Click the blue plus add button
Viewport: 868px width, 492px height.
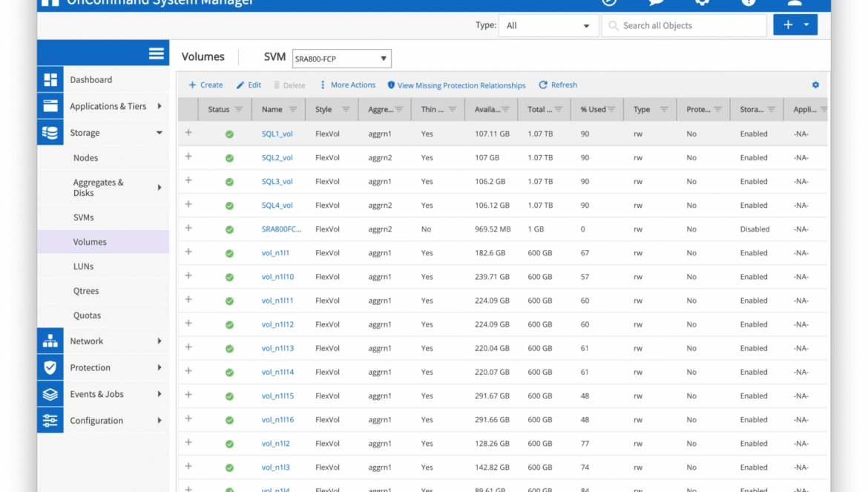788,25
